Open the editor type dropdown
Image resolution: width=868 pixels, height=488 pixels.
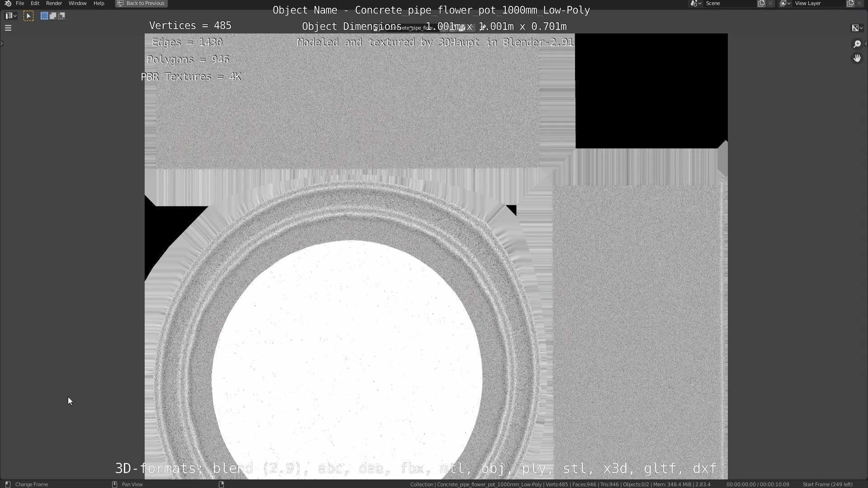(x=11, y=16)
